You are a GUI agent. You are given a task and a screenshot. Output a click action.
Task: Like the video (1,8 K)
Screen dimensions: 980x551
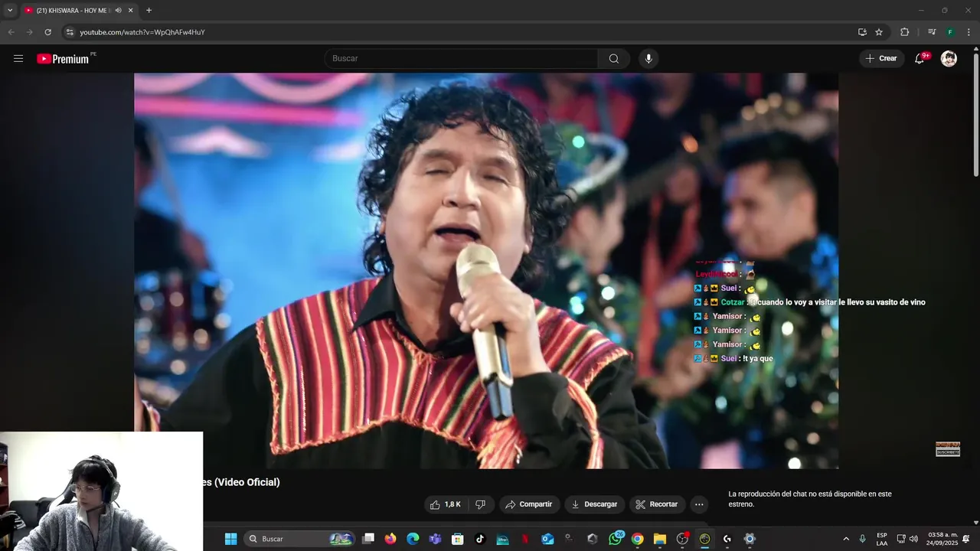446,504
